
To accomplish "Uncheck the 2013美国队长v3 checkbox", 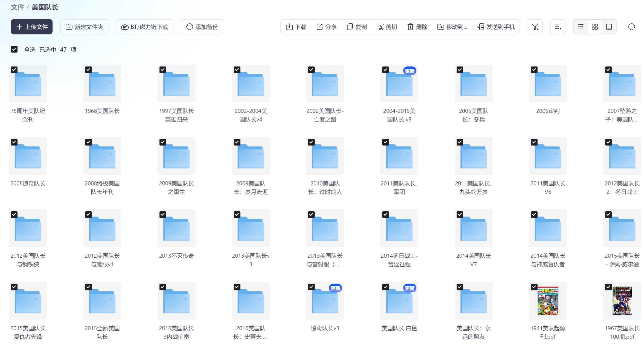I will (x=237, y=214).
